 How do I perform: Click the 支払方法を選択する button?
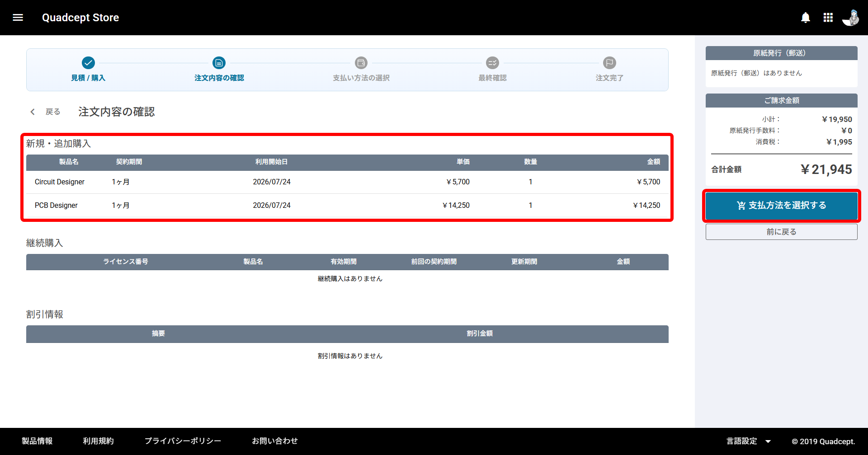click(781, 206)
